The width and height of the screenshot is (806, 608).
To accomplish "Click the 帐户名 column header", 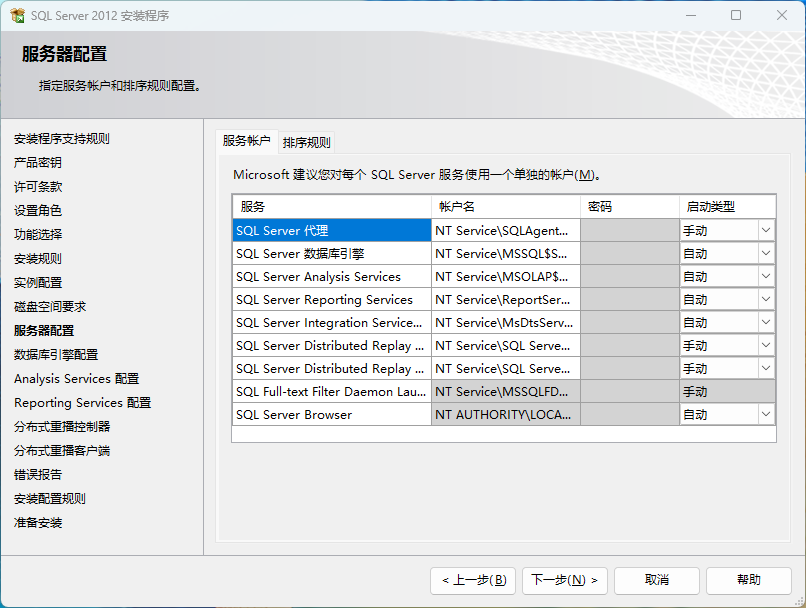I will point(506,207).
